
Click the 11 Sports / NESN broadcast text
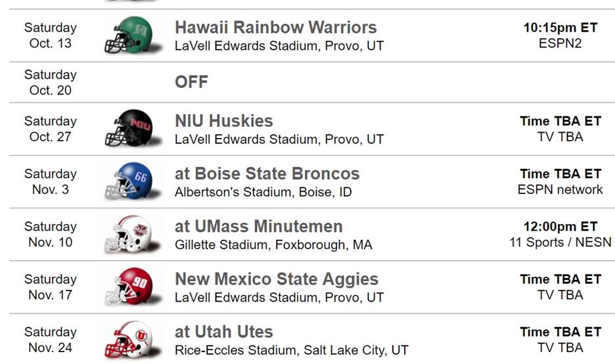click(560, 242)
